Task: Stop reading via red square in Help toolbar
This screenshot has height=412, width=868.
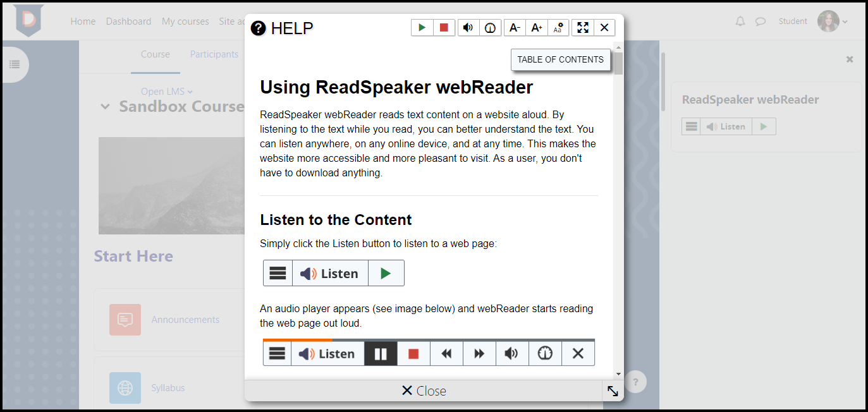Action: [x=444, y=28]
